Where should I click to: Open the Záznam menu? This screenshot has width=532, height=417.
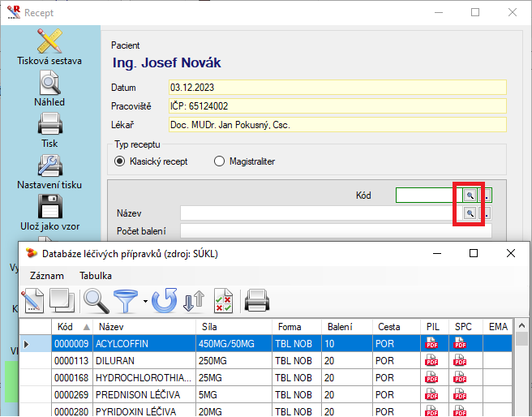[47, 276]
